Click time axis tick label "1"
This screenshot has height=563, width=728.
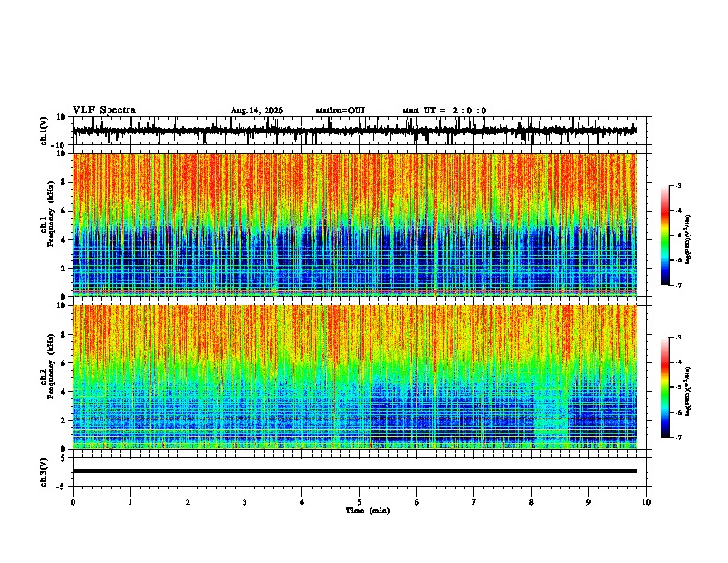coord(131,502)
